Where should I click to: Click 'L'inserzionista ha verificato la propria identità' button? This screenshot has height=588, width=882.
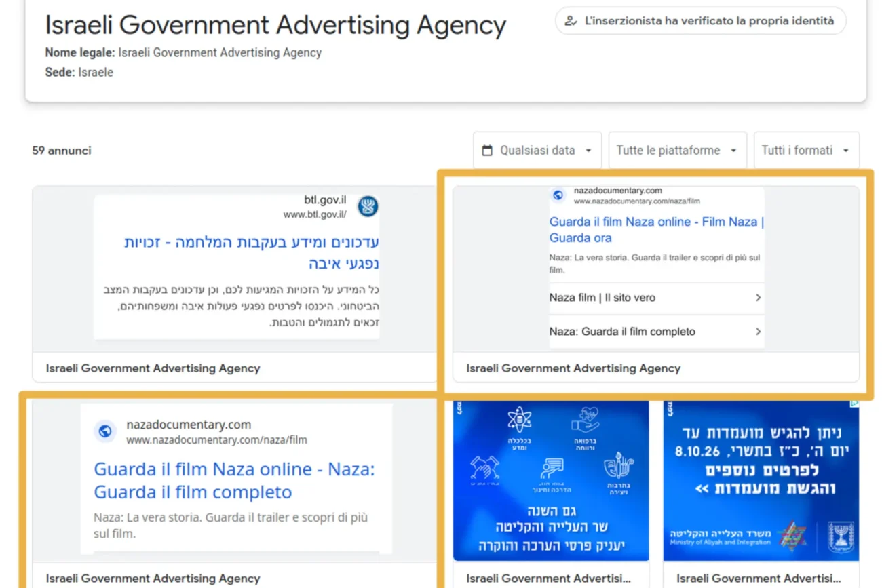(700, 21)
